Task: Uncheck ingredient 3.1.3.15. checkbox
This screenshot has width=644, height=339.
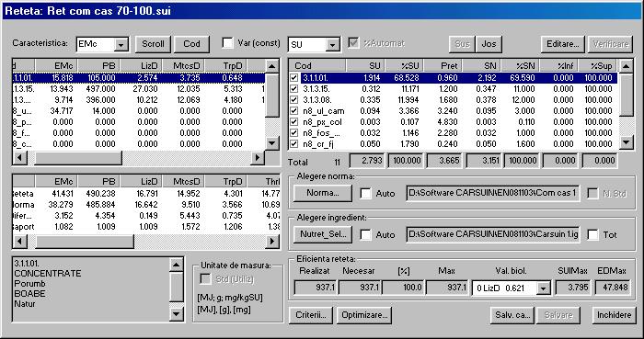Action: tap(293, 88)
